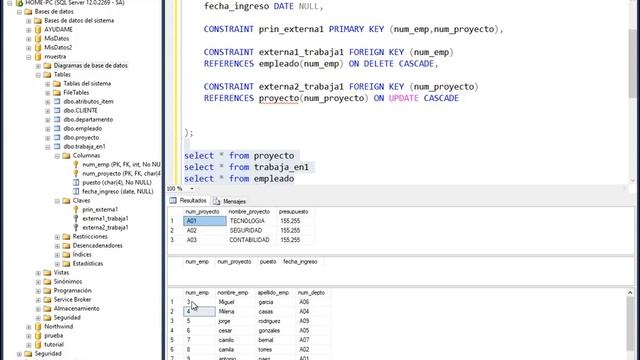Screen dimensions: 640x360
Task: Expand the AYUDAME database node
Action: click(29, 30)
